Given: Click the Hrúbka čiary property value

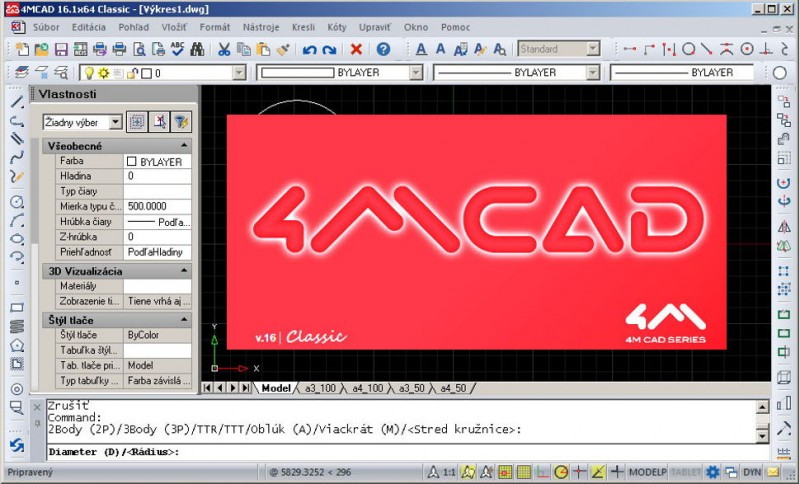Looking at the screenshot, I should 157,221.
